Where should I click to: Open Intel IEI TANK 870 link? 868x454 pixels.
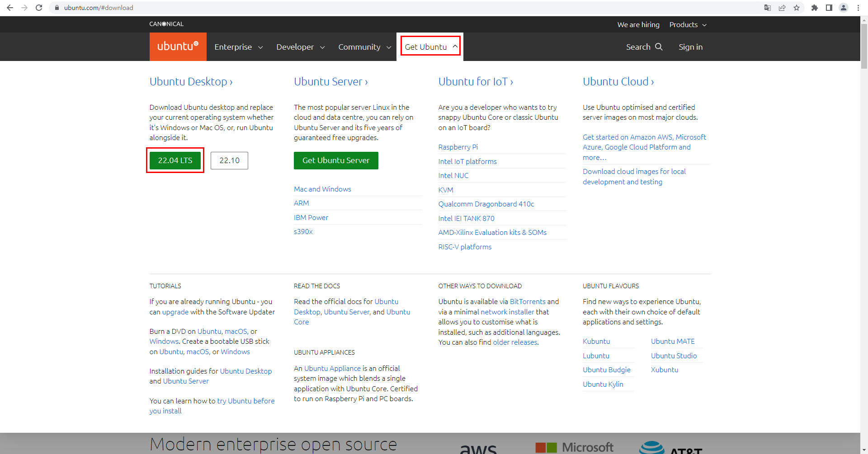[x=466, y=218]
